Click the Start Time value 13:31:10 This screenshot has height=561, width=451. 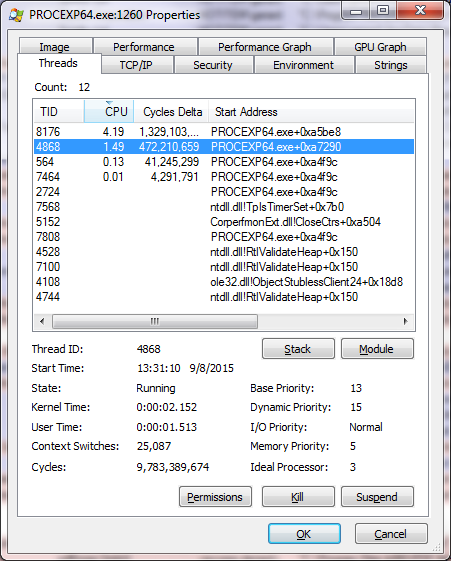coord(159,368)
